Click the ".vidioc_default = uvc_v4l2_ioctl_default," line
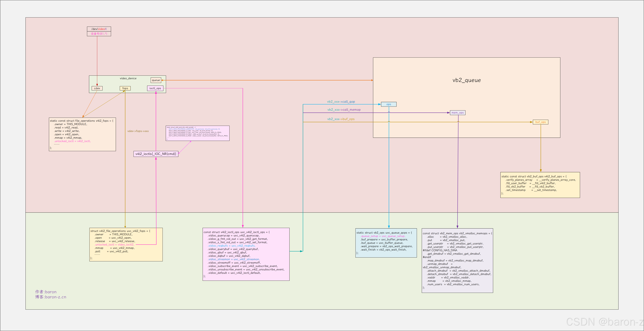 click(234, 273)
